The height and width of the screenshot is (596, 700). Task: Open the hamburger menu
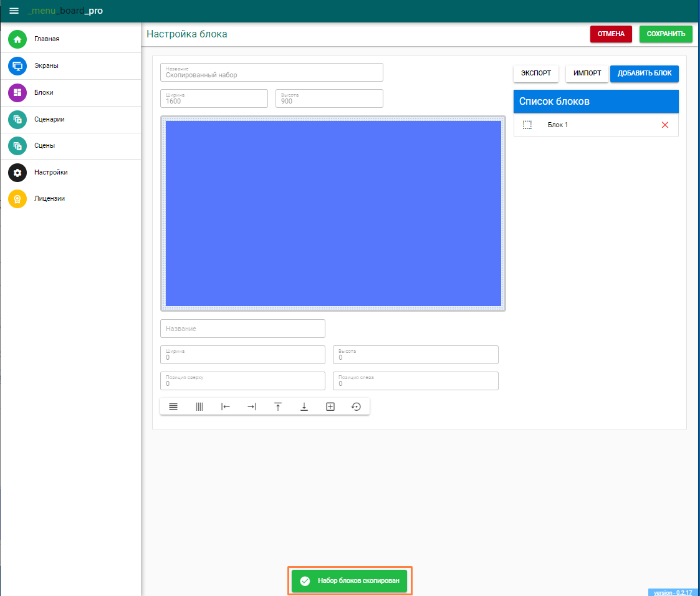(14, 11)
